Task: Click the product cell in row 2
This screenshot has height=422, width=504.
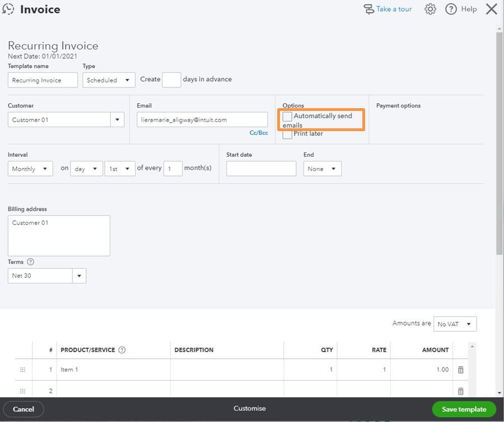Action: [114, 389]
